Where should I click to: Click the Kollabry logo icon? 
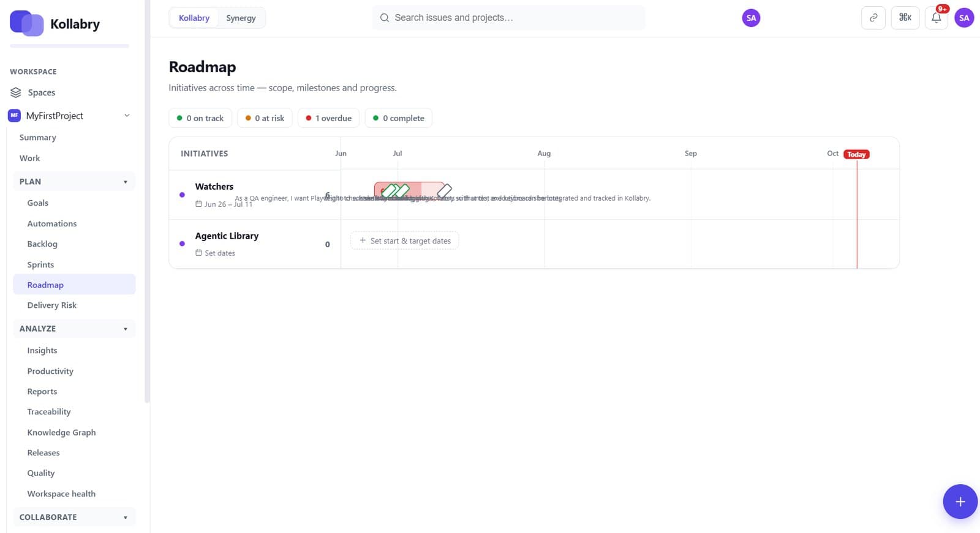point(26,23)
